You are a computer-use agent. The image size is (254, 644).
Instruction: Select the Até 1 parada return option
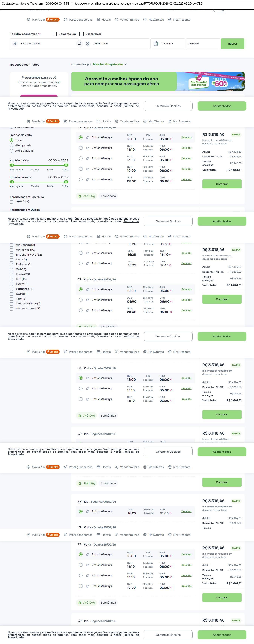pos(11,146)
